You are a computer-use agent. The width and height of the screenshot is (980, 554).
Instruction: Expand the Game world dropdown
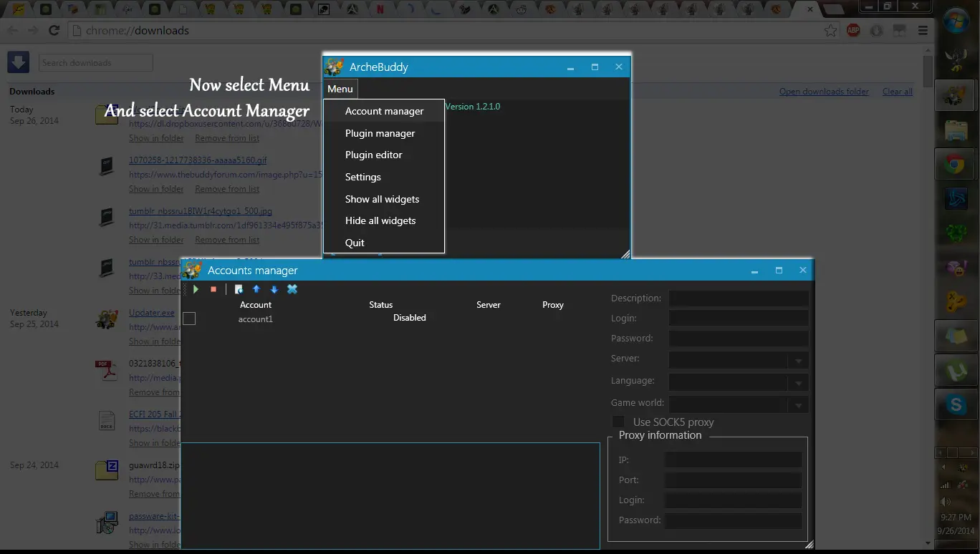click(798, 405)
